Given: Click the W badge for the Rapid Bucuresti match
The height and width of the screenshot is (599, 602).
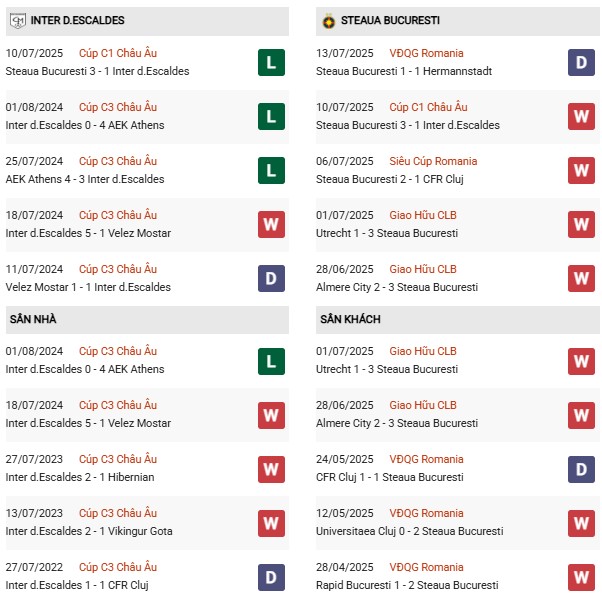Looking at the screenshot, I should click(x=581, y=576).
